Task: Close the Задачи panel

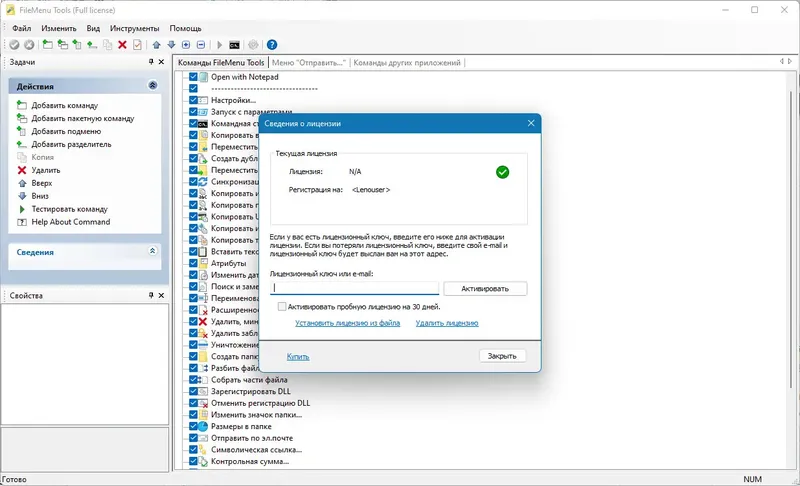Action: (161, 62)
